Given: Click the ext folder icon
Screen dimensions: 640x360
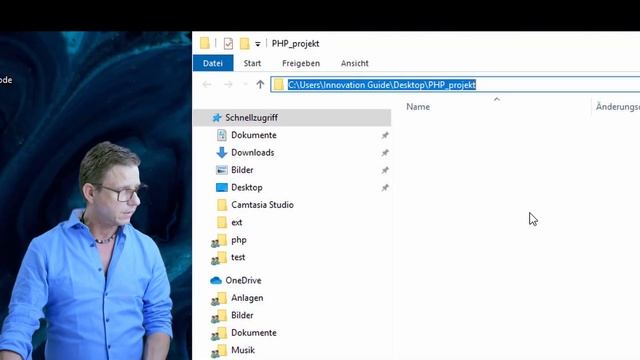Looking at the screenshot, I should tap(222, 222).
